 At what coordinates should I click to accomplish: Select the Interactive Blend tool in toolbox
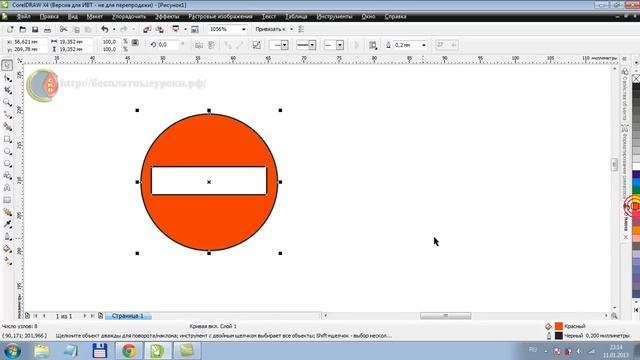tap(7, 212)
